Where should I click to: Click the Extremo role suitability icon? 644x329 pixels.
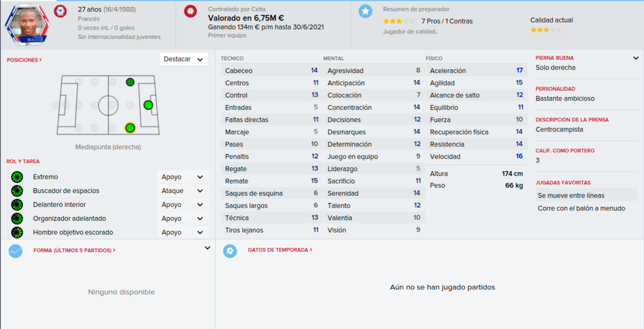(17, 177)
